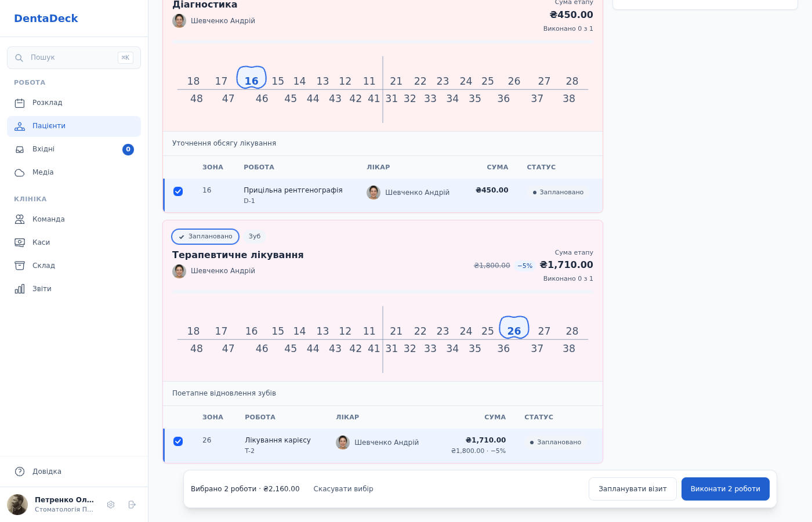Viewport: 812px width, 522px height.
Task: Click Скасувати вибір link
Action: point(343,489)
